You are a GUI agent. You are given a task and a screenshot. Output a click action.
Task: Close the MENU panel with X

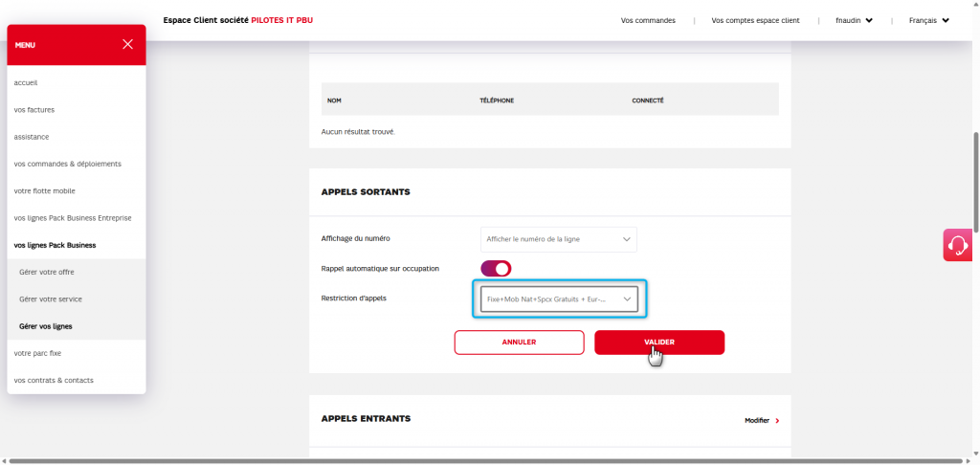[127, 44]
